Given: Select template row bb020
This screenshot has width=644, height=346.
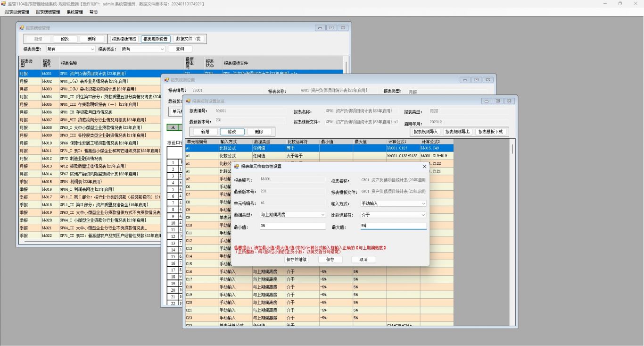Looking at the screenshot, I should click(90, 220).
